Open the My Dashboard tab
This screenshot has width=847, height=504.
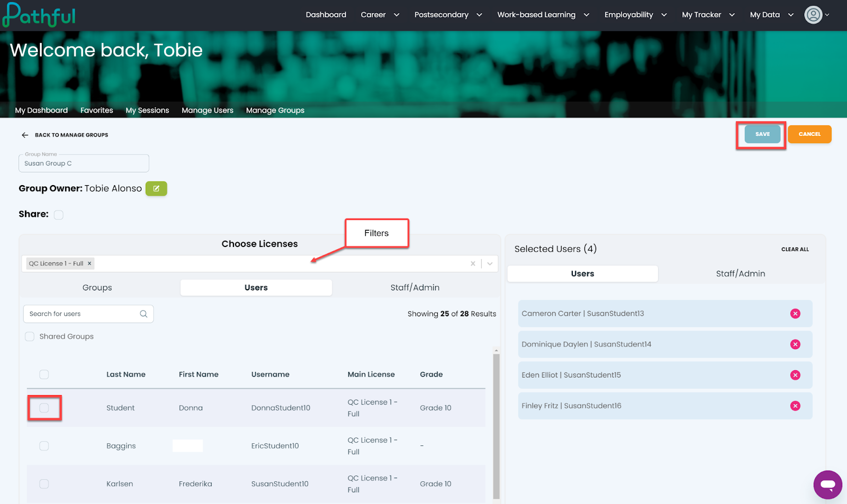coord(41,111)
